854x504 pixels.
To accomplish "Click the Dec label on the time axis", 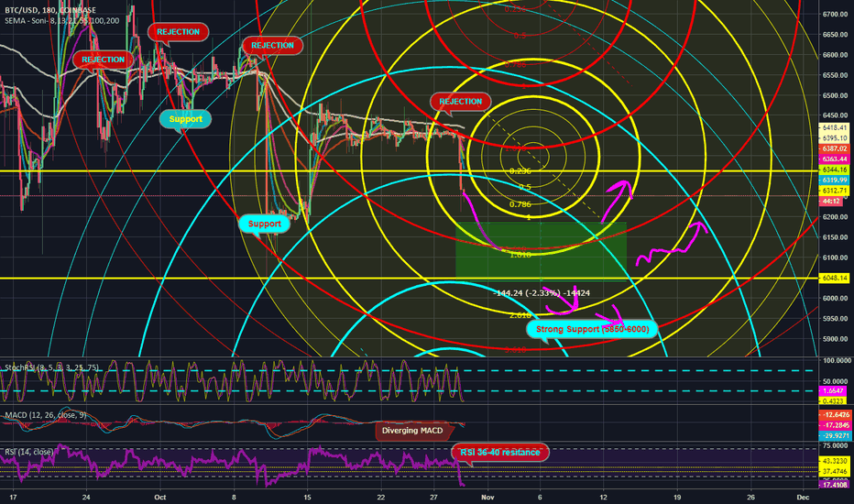I will (803, 497).
